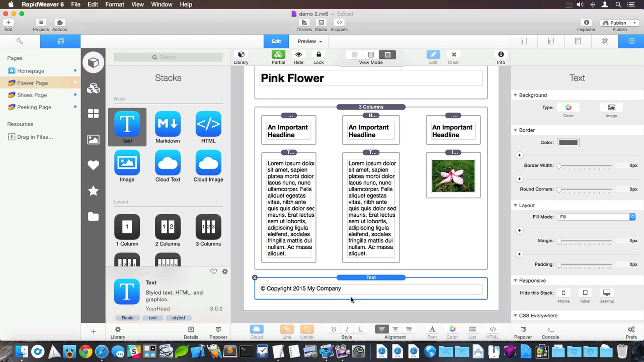Viewport: 644px width, 362px height.
Task: Toggle Hide for the selected stack
Action: (298, 57)
